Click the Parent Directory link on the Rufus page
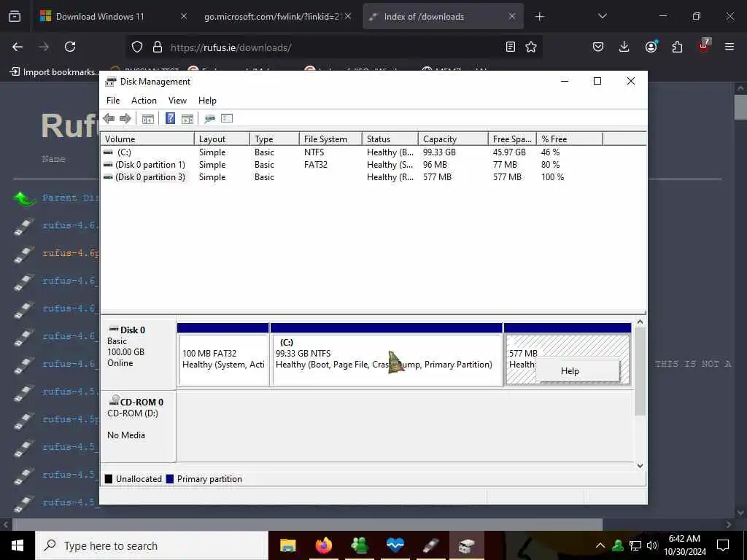 pos(71,198)
